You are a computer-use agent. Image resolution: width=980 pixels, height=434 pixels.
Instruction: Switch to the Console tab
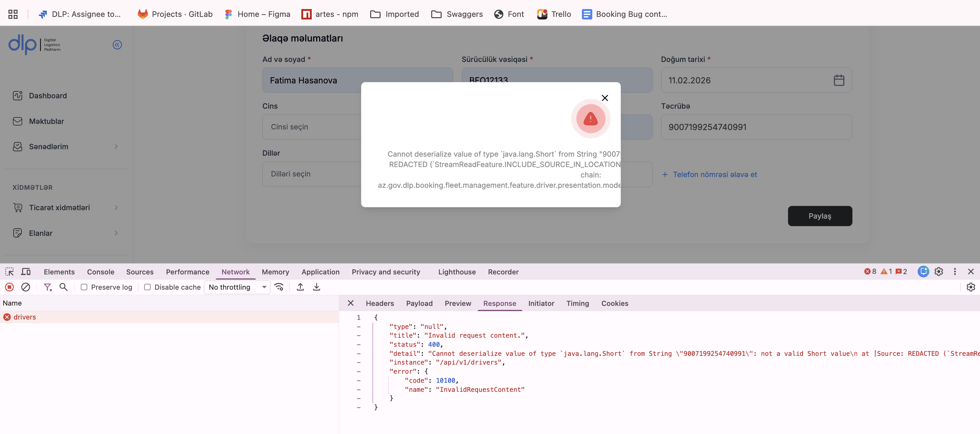[x=100, y=272]
